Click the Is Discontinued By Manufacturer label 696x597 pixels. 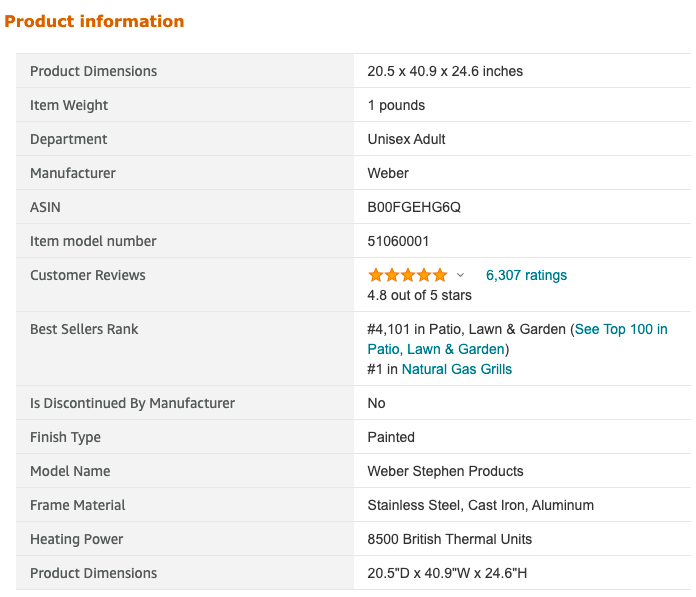(x=132, y=403)
